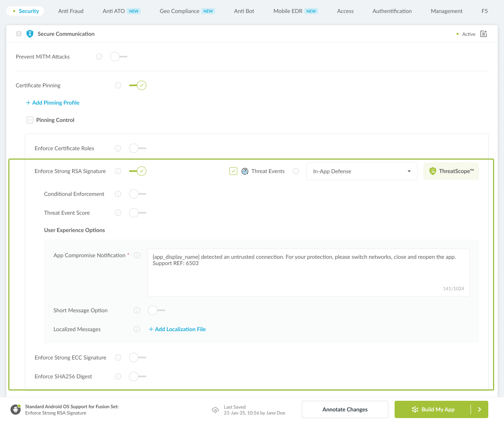Uncheck the Threat Events checkbox
The image size is (504, 422).
(233, 171)
